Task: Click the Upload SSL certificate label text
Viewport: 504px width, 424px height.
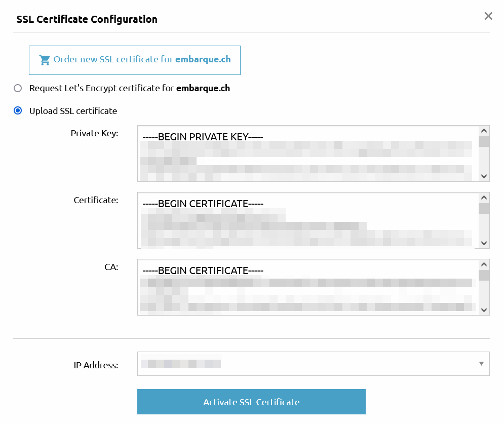Action: (73, 111)
